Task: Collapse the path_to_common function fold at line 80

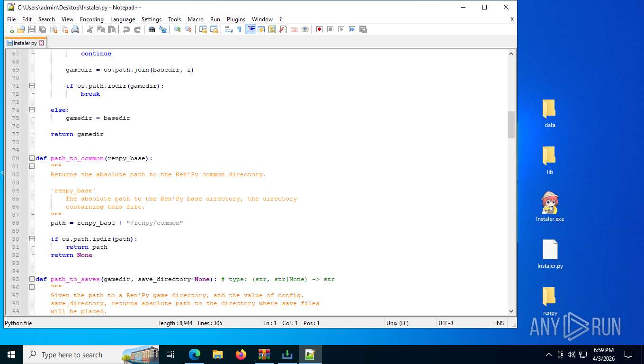Action: pyautogui.click(x=32, y=158)
